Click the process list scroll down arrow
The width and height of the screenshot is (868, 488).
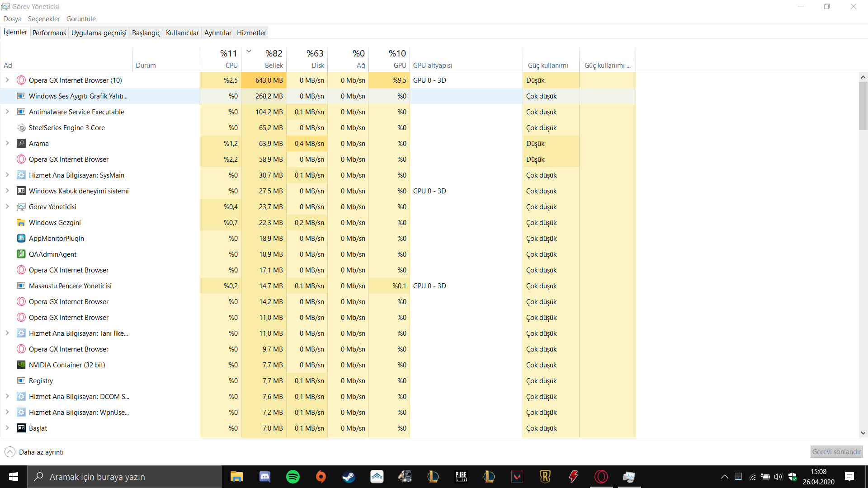(863, 433)
